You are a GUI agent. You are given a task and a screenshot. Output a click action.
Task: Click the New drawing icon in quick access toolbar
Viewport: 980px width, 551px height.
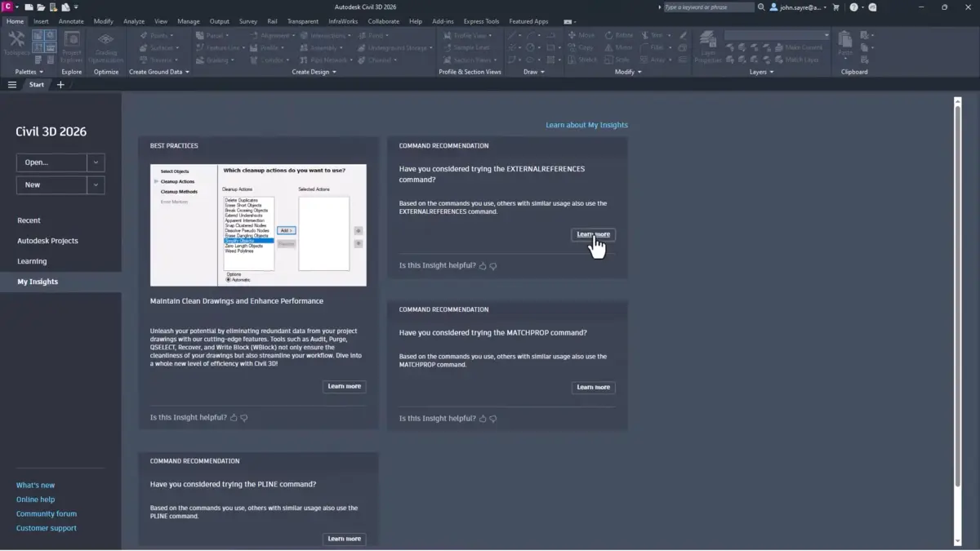pos(29,7)
